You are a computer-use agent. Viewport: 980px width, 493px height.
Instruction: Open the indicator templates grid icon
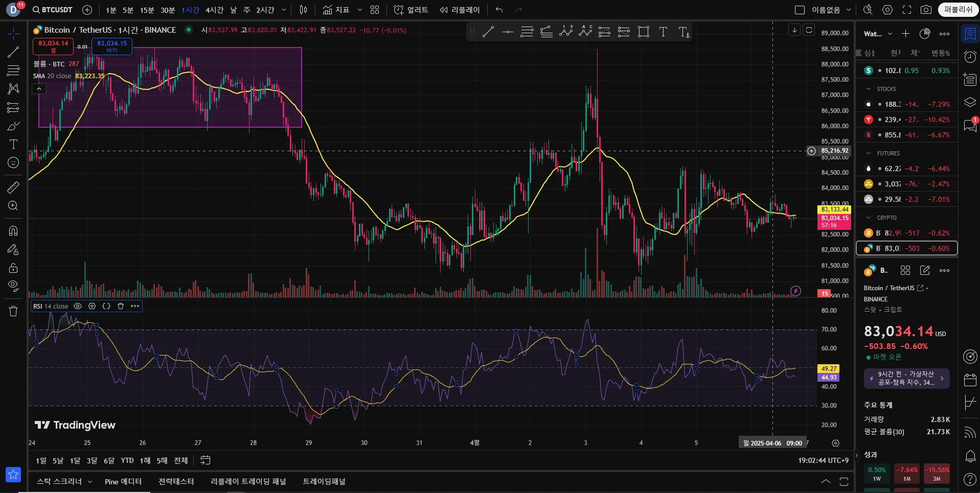(375, 10)
